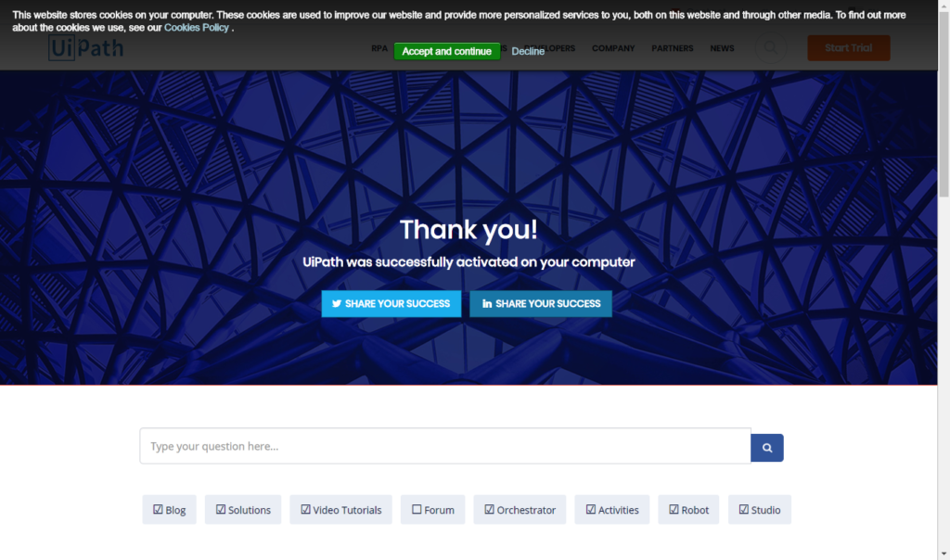
Task: Uncheck the Activities filter
Action: 612,510
